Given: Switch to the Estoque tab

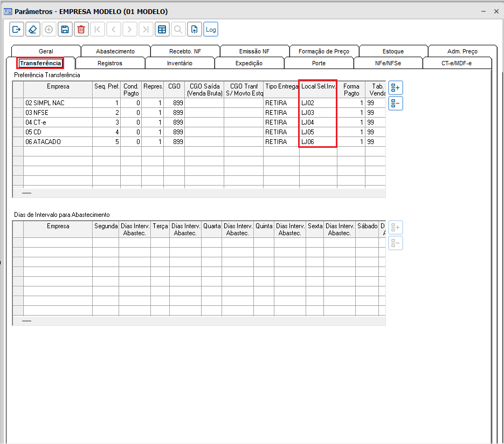Looking at the screenshot, I should click(x=393, y=51).
